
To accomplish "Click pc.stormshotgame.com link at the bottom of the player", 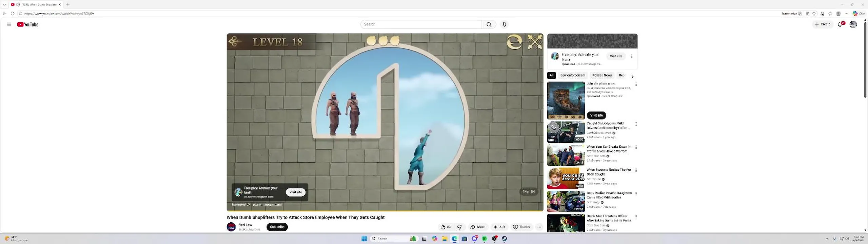I will (x=268, y=205).
